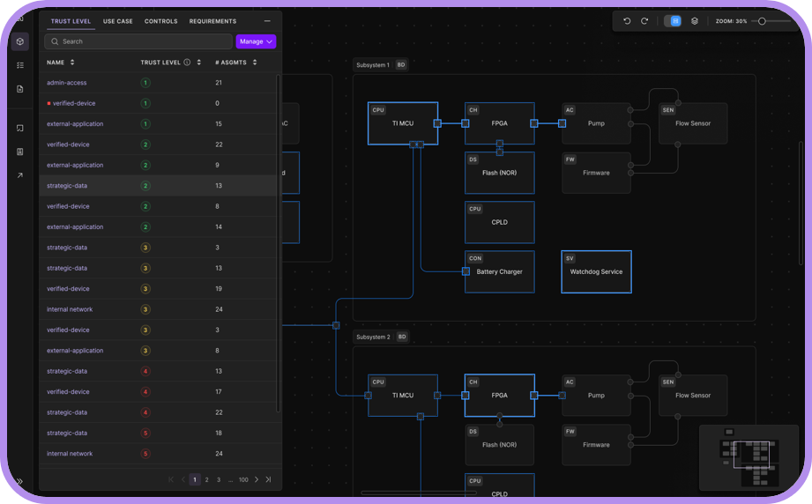
Task: Click the Subsystem 1 label
Action: click(x=373, y=65)
